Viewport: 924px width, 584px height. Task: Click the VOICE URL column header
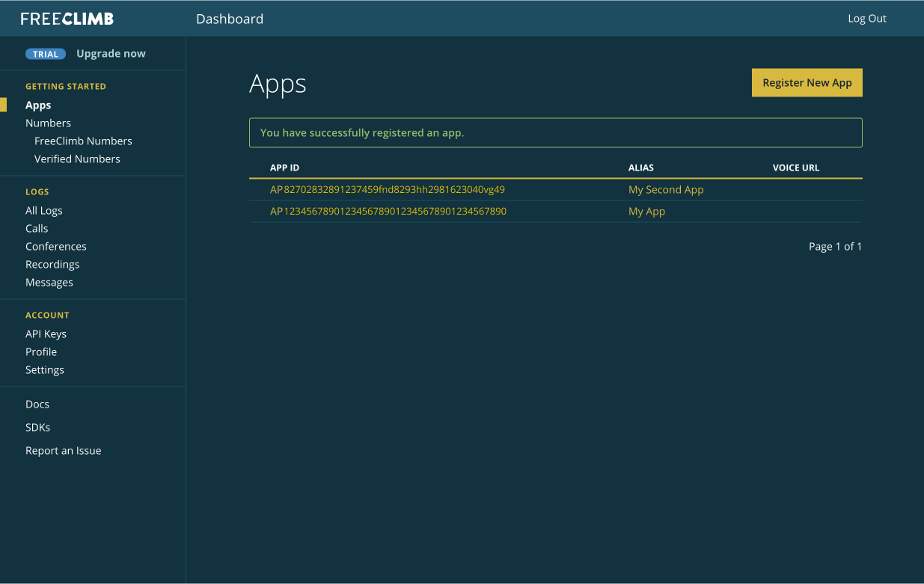[796, 168]
